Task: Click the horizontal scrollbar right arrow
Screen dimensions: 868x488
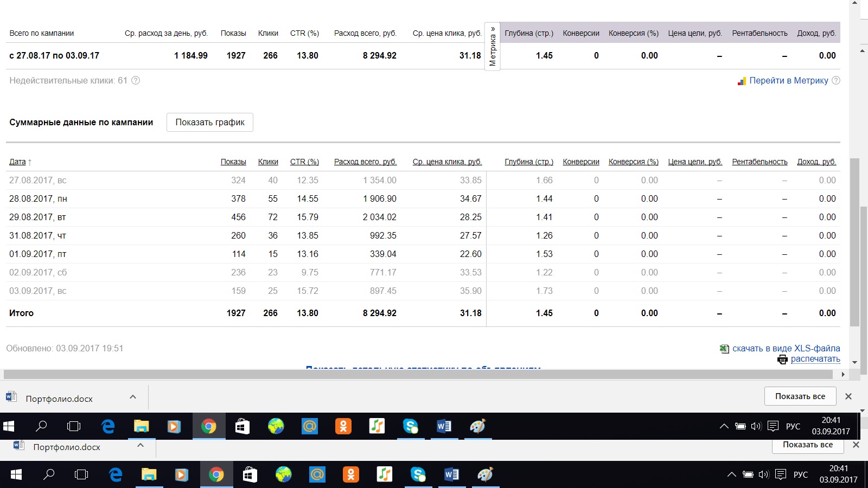Action: click(843, 374)
